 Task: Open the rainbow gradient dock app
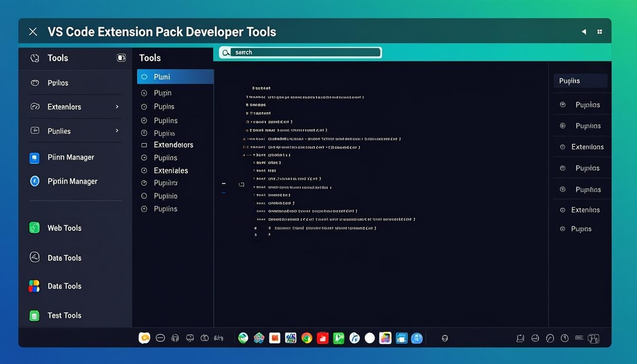click(x=385, y=338)
